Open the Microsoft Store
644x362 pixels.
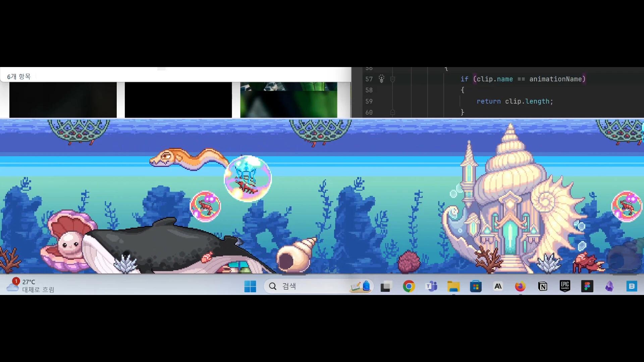tap(476, 286)
